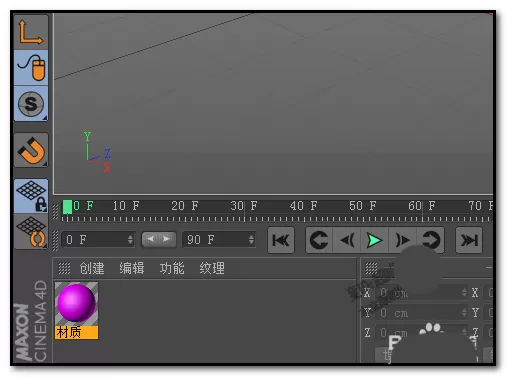The image size is (507, 377).
Task: Open the 纹理 menu in material manager
Action: coord(212,268)
